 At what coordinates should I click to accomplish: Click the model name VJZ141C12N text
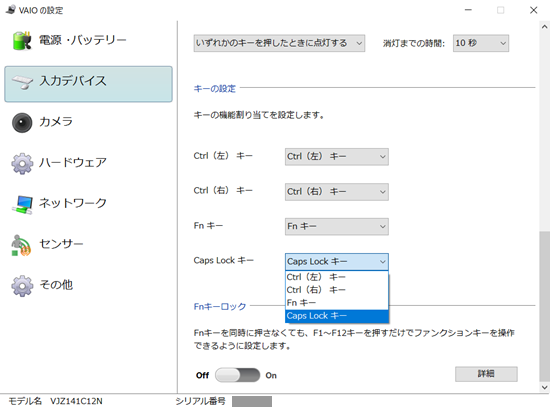[76, 401]
